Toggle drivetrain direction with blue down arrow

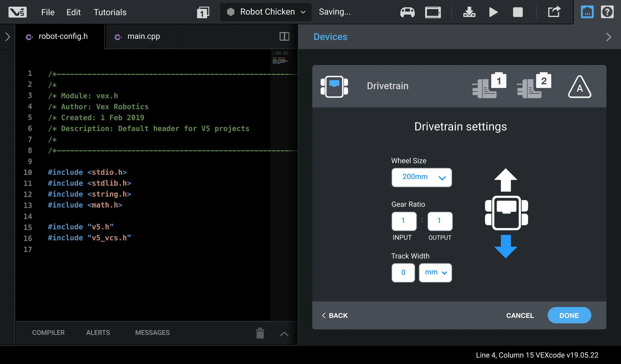(505, 246)
